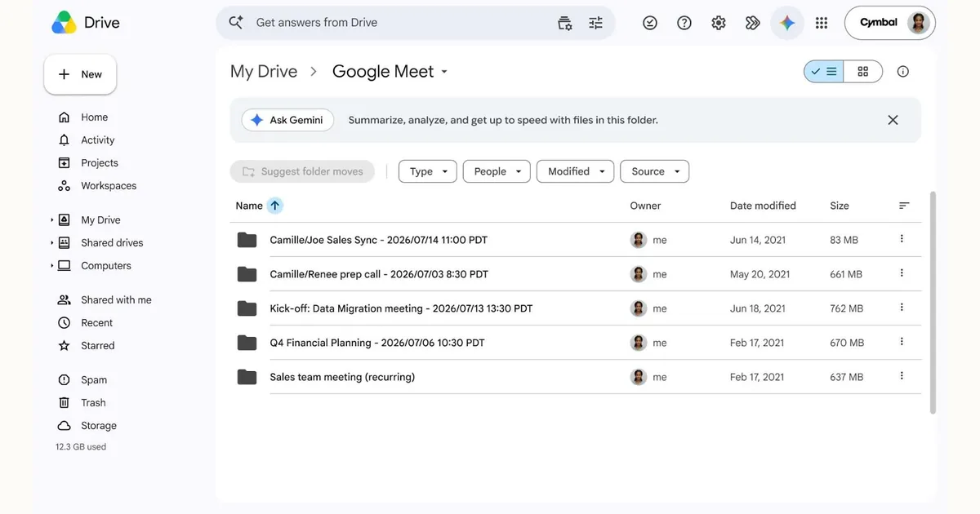Select 'Camille/Renee prep call - 2026/07/03 8:30 PDT'
Screen dimensions: 980x514
[379, 274]
